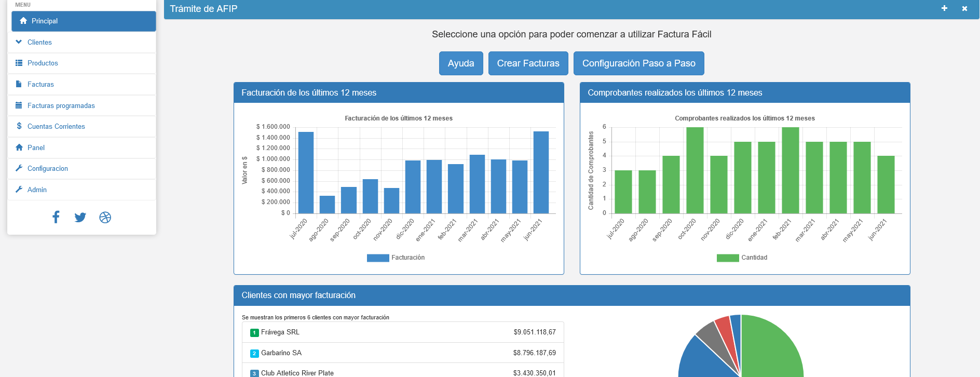Open the Configuracion menu item

[x=81, y=169]
